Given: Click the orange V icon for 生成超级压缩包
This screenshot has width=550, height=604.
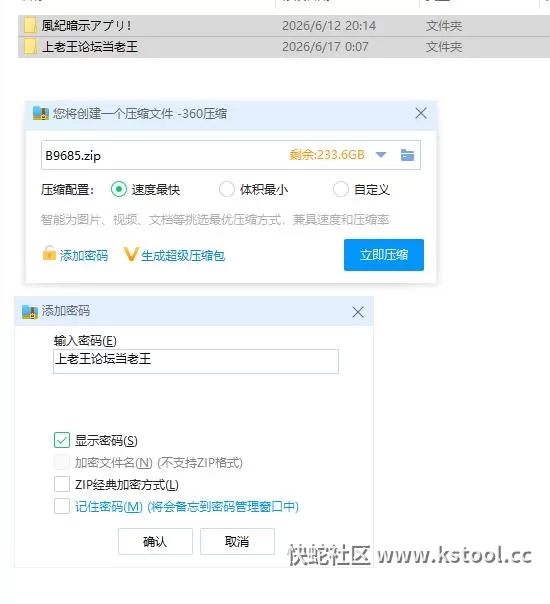Looking at the screenshot, I should [131, 255].
